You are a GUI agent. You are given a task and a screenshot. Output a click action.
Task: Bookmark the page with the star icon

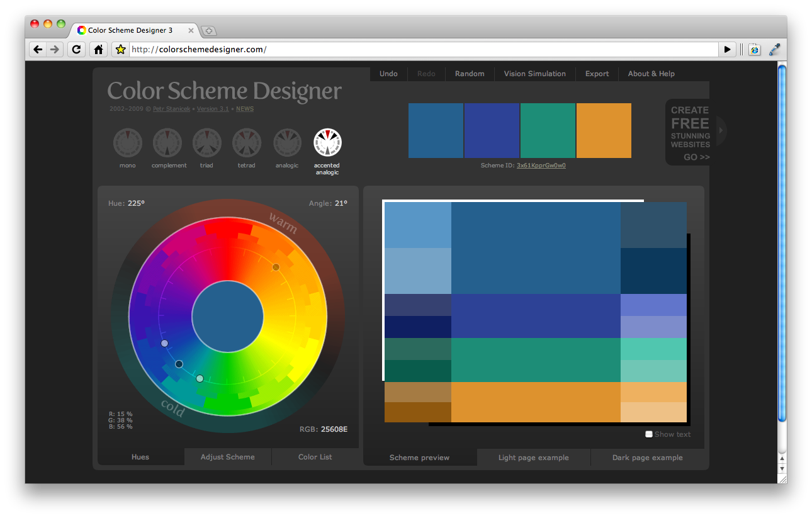coord(120,49)
